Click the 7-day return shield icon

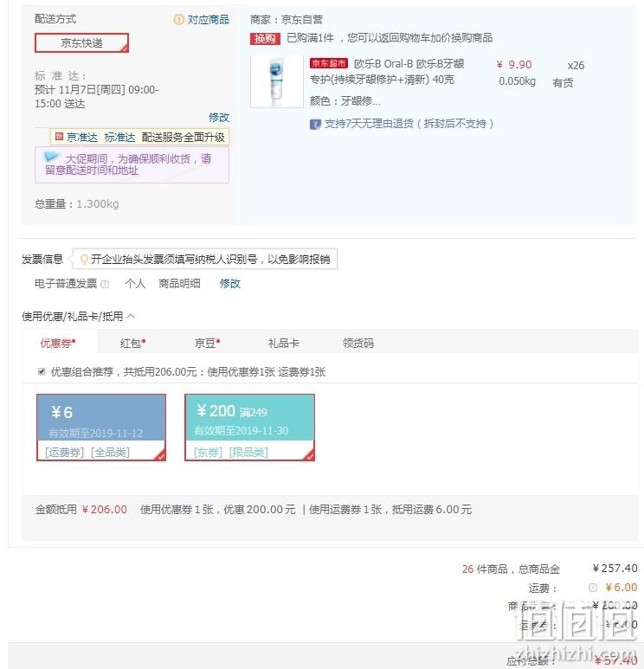pyautogui.click(x=315, y=124)
